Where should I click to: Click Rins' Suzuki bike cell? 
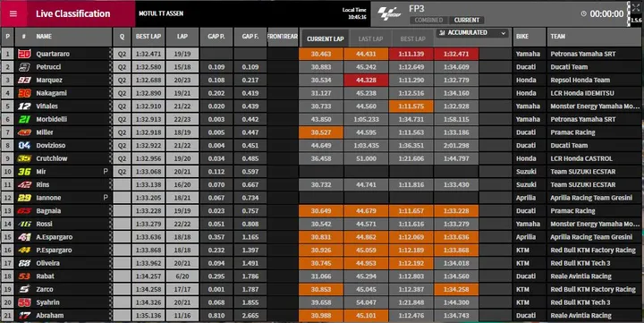coord(530,185)
